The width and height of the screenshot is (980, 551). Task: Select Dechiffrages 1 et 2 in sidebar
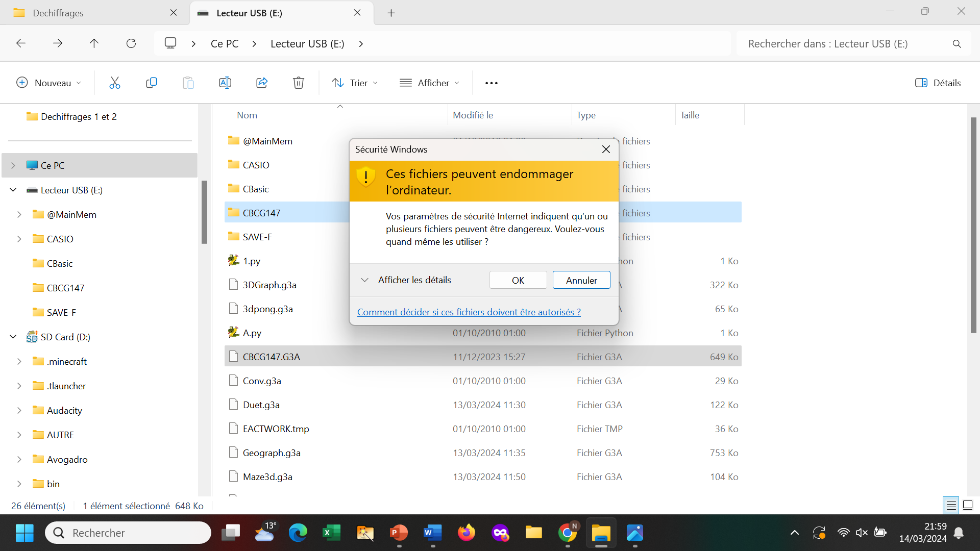(x=79, y=116)
